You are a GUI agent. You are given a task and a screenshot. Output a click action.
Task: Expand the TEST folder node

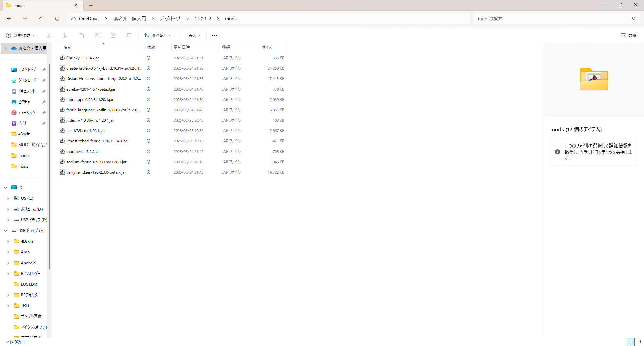point(8,306)
